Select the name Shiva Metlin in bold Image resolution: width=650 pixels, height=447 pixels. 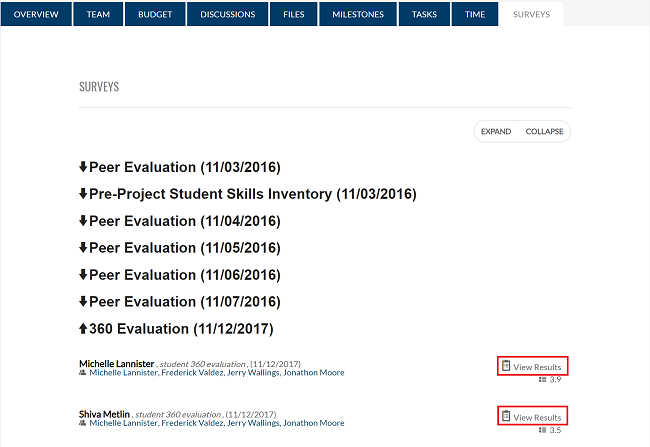pos(104,414)
